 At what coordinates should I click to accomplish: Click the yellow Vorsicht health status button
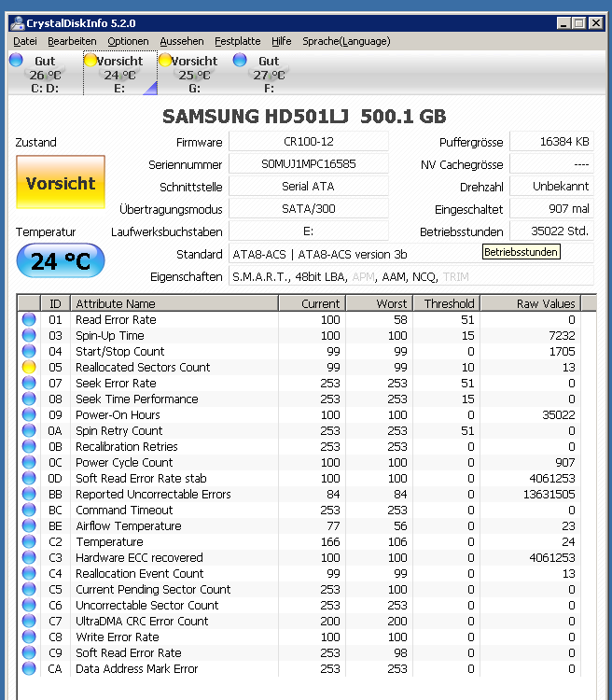(x=61, y=182)
